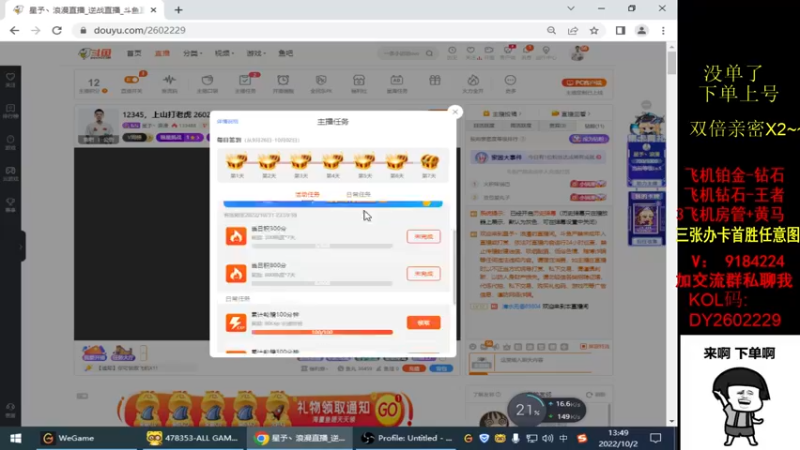Screen dimensions: 800x450
Task: Open the stream code waveform icon
Action: click(x=169, y=80)
